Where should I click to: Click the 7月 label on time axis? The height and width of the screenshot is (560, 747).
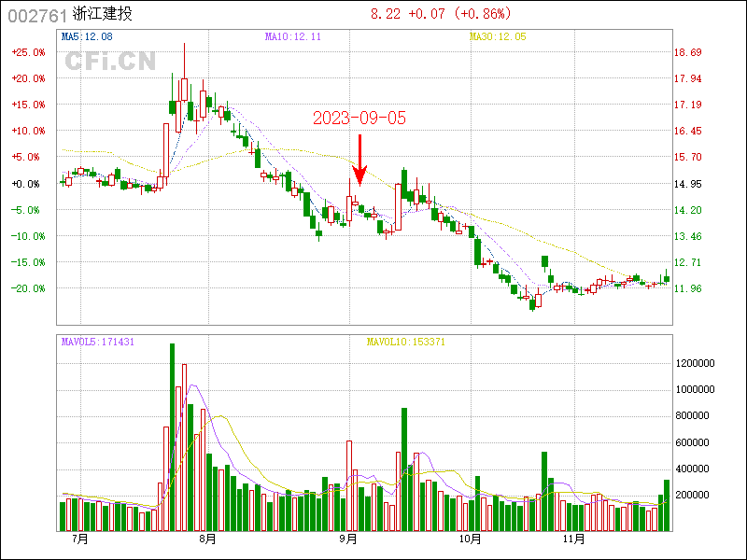(x=79, y=539)
